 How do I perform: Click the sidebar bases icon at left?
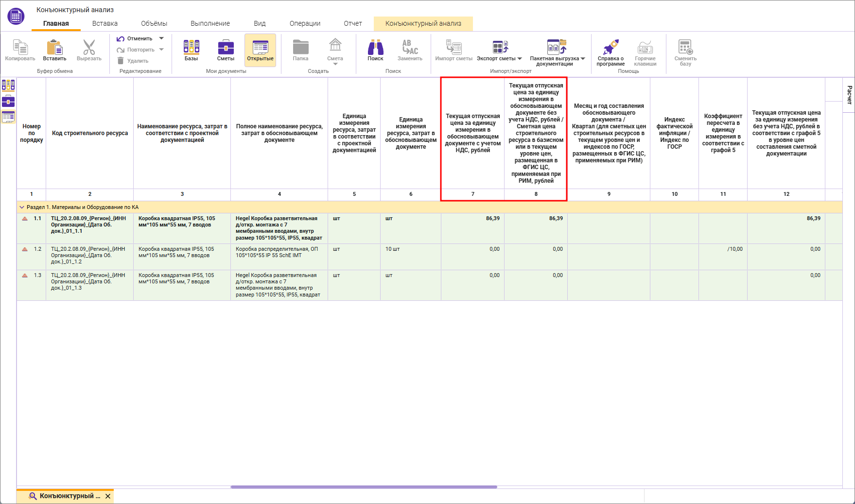click(x=8, y=86)
